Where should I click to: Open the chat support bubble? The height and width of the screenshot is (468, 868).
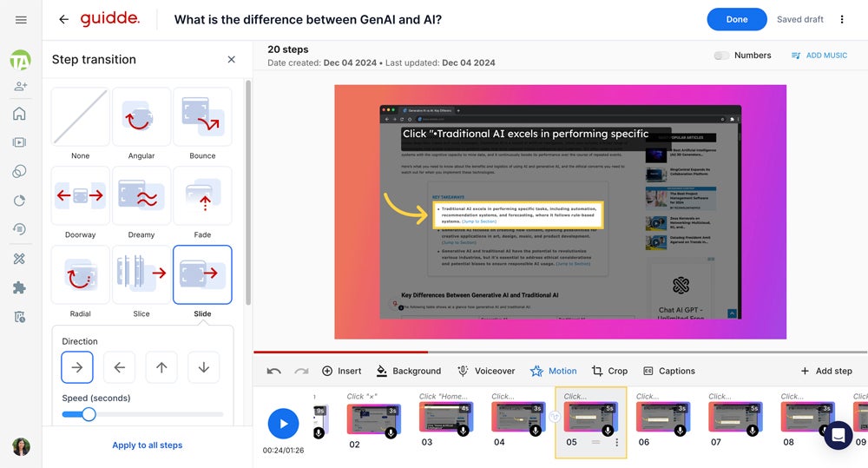tap(838, 435)
